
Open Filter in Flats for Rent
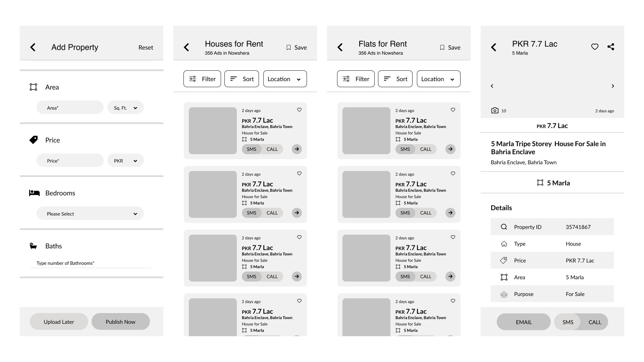tap(356, 79)
